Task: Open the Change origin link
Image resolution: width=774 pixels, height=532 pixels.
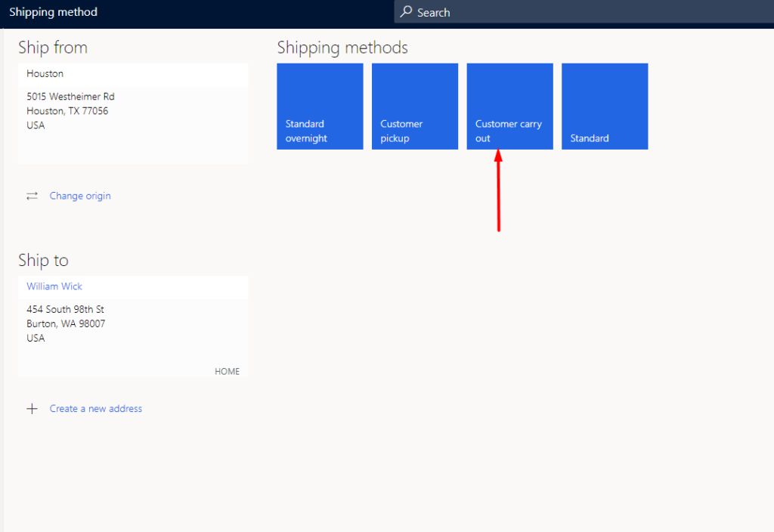Action: pos(80,196)
